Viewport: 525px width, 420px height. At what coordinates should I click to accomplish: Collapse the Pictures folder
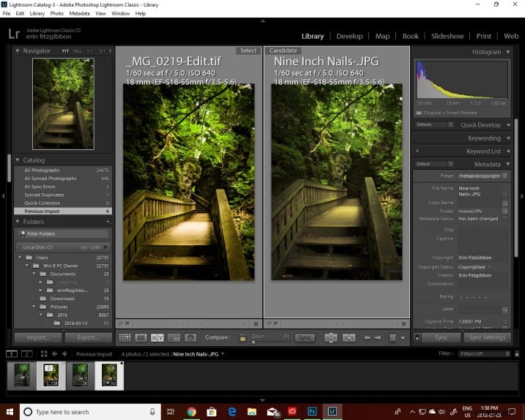(34, 307)
